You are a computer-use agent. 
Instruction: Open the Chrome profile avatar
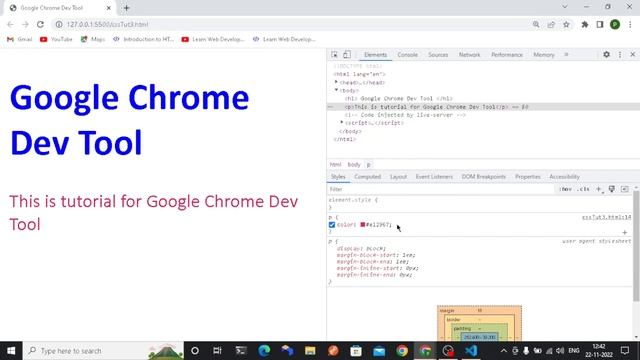615,24
